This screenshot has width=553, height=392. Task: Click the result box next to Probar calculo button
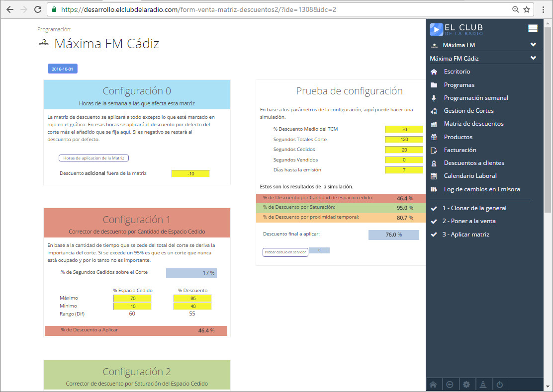[319, 250]
